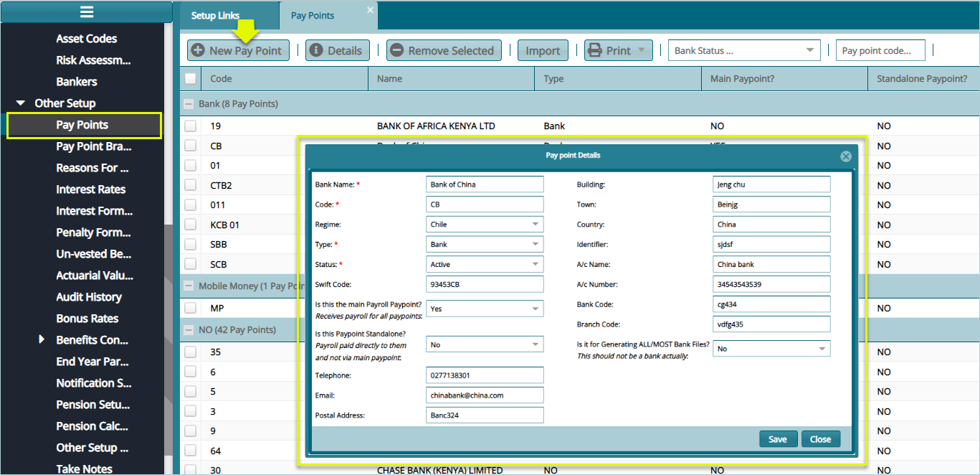Click the Swift Code input field

click(x=485, y=285)
